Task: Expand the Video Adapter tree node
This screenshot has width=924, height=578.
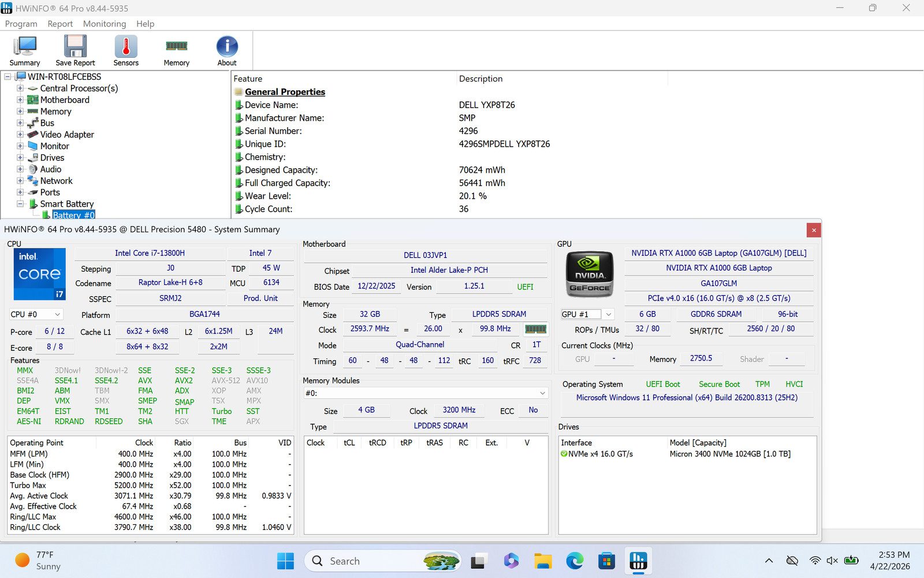Action: tap(20, 135)
